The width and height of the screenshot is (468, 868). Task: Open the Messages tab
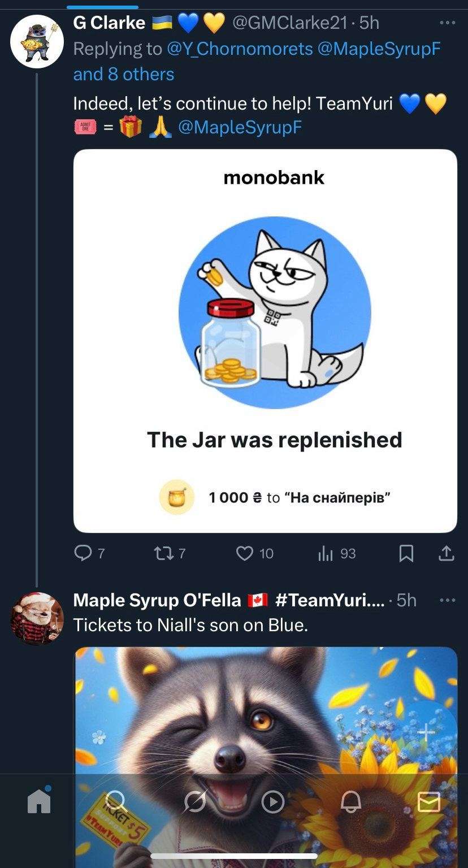[428, 801]
